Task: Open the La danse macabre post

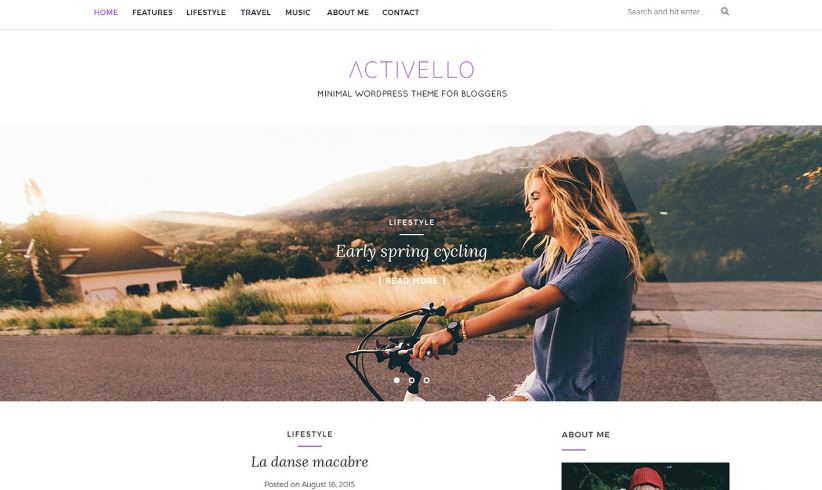Action: [x=309, y=462]
